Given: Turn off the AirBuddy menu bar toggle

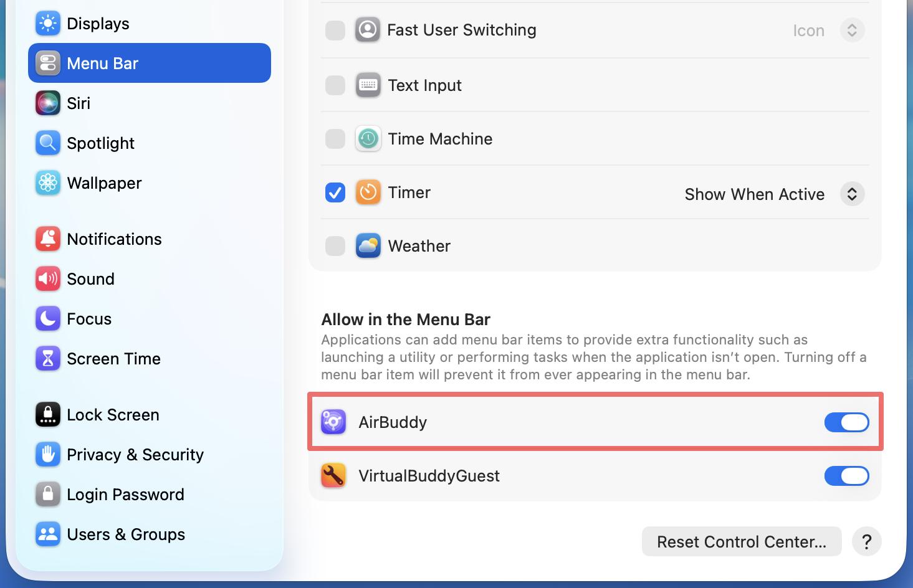Looking at the screenshot, I should pyautogui.click(x=846, y=422).
